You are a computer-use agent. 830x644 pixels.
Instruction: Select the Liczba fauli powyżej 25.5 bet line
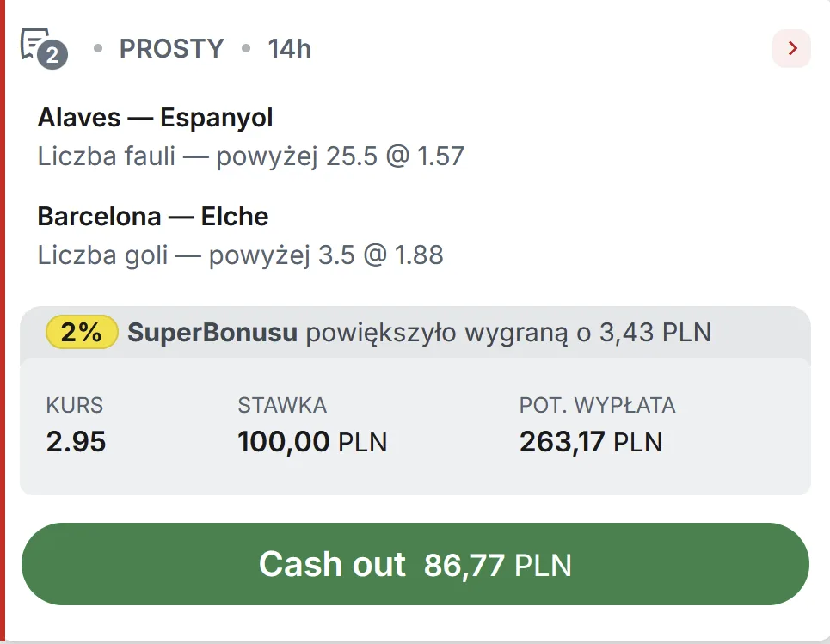click(251, 156)
